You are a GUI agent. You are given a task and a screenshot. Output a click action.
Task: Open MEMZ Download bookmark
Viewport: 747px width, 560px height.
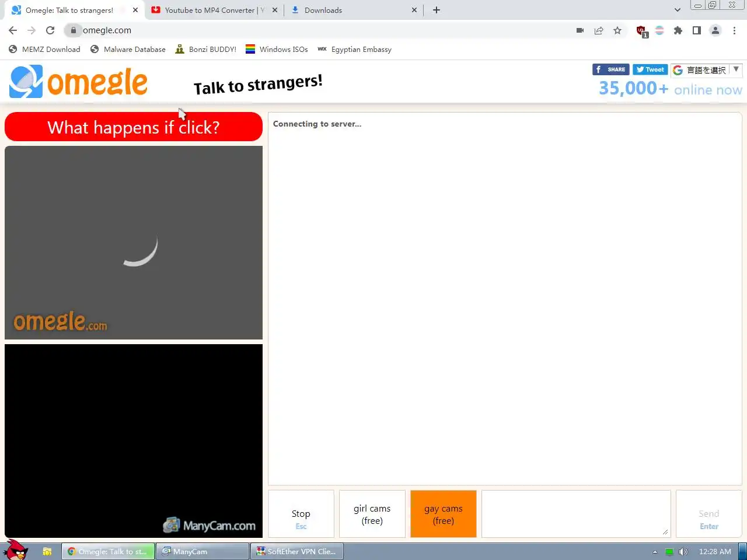[x=44, y=50]
